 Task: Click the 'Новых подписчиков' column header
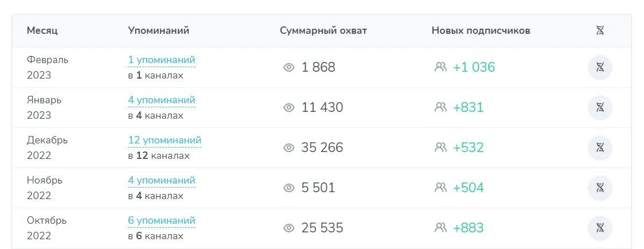tap(481, 30)
